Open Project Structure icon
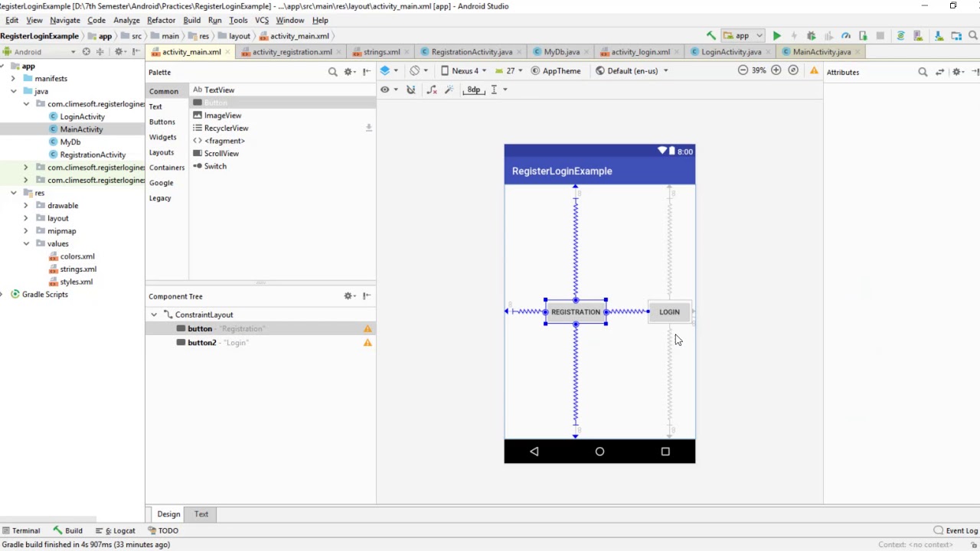Image resolution: width=980 pixels, height=551 pixels. 956,36
